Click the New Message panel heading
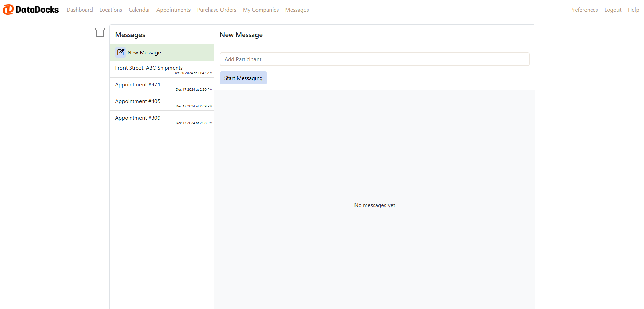The height and width of the screenshot is (309, 644). [x=241, y=35]
